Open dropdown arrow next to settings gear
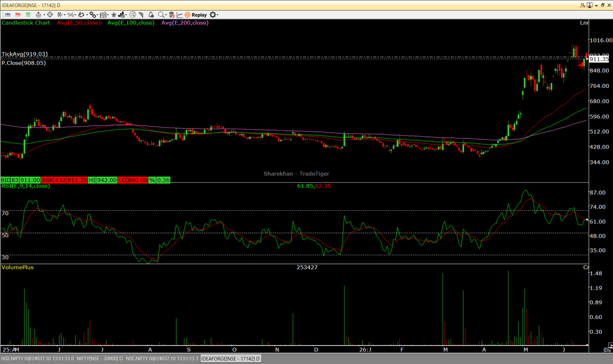The image size is (613, 364). click(x=219, y=15)
